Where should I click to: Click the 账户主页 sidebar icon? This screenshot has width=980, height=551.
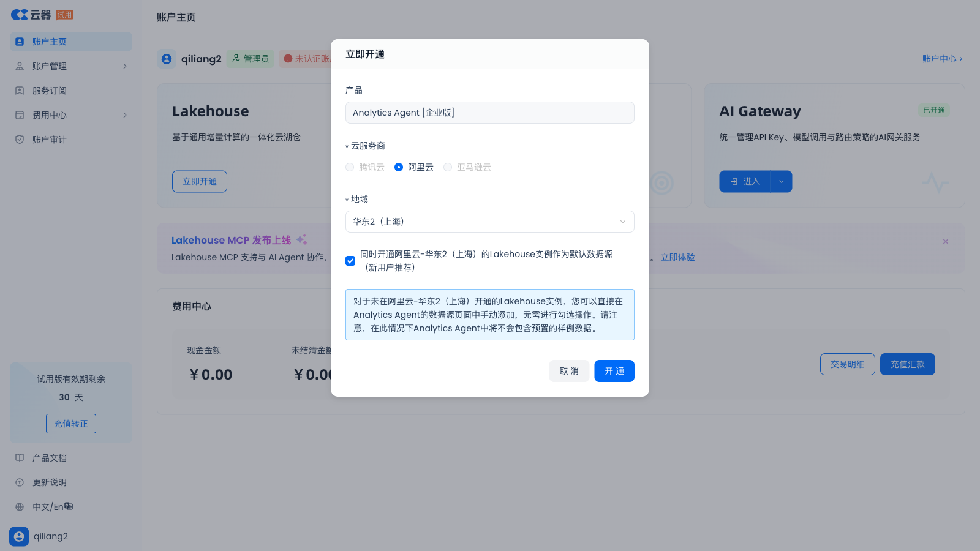[x=20, y=42]
